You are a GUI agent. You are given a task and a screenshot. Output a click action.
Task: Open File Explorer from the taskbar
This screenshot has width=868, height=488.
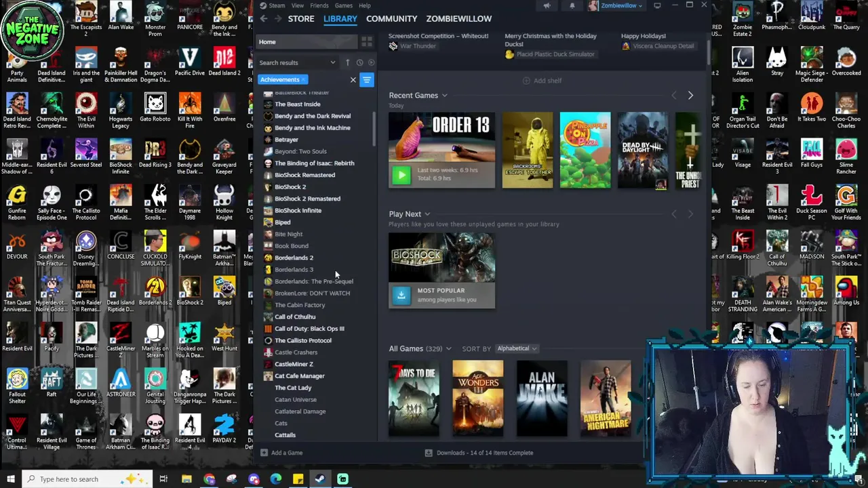coord(186,479)
